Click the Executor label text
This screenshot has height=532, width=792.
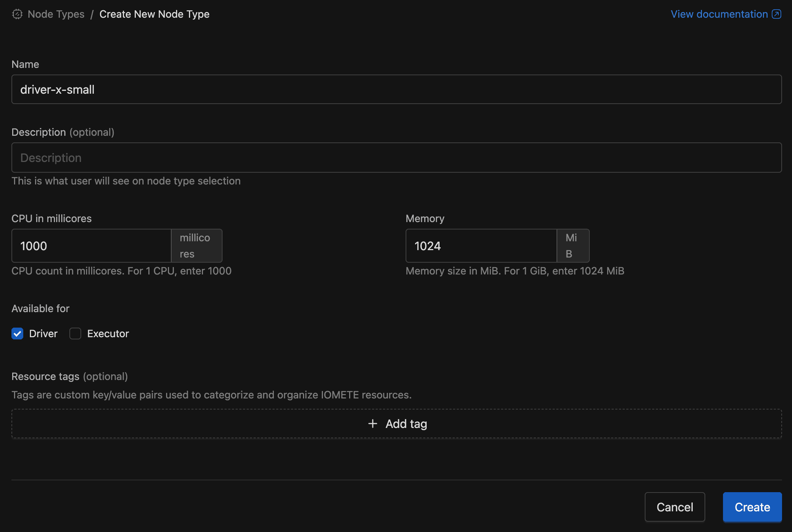pos(108,334)
